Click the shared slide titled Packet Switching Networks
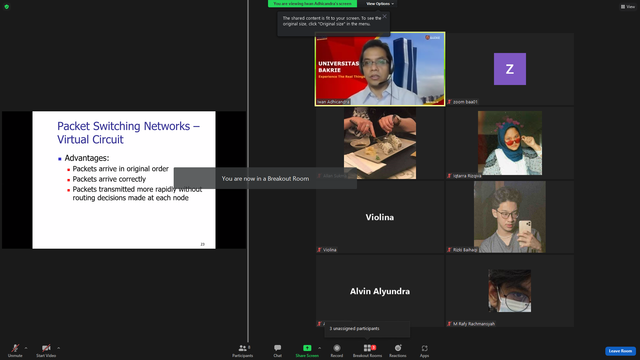The width and height of the screenshot is (640, 360). point(124,180)
